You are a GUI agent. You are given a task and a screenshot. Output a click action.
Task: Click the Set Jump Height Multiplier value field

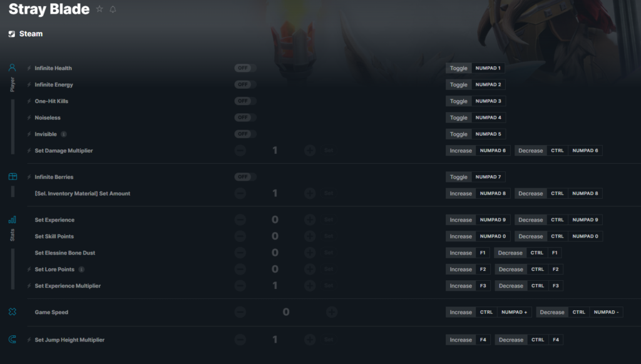click(x=275, y=340)
